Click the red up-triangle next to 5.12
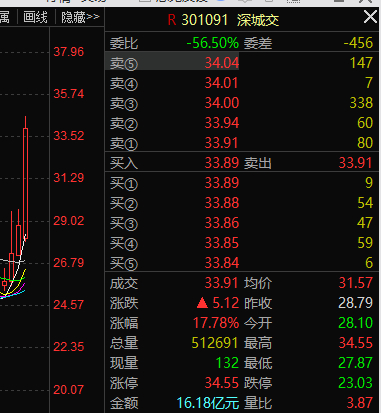Image resolution: width=381 pixels, height=413 pixels. tap(202, 303)
